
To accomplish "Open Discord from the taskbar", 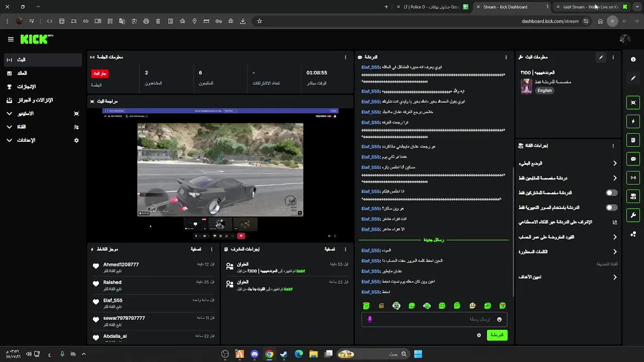I will [x=255, y=354].
